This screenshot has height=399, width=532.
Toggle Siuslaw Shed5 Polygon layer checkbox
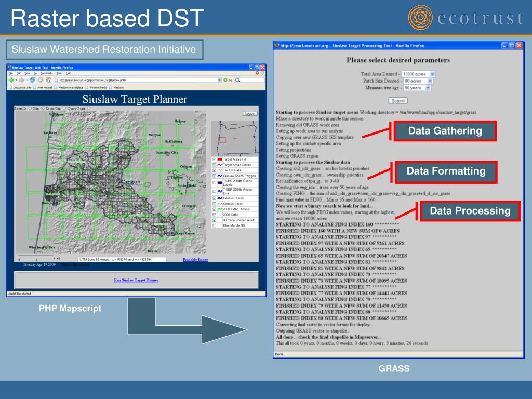(x=215, y=176)
